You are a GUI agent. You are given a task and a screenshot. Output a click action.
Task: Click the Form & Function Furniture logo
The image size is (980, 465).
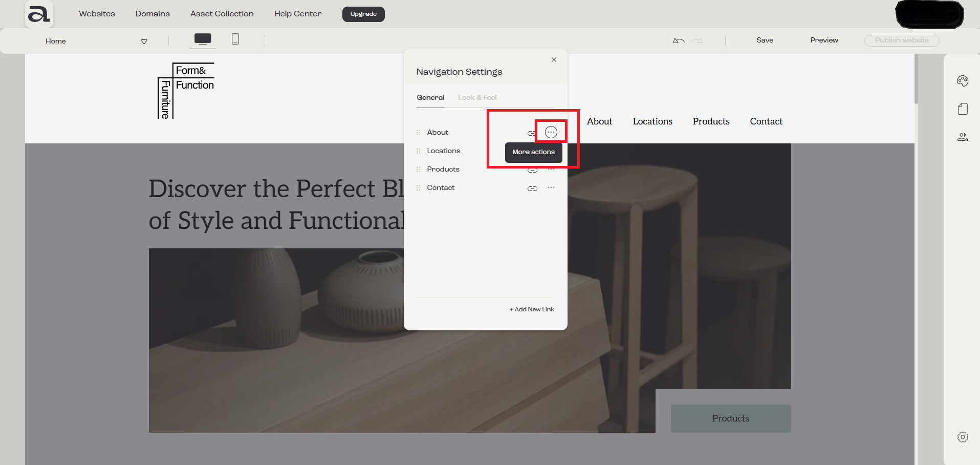click(x=186, y=91)
